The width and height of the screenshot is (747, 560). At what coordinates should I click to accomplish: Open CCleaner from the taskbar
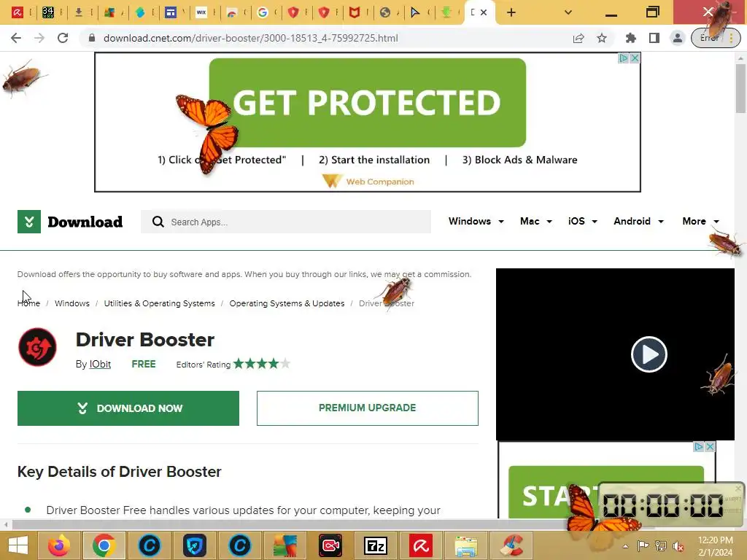coord(511,545)
